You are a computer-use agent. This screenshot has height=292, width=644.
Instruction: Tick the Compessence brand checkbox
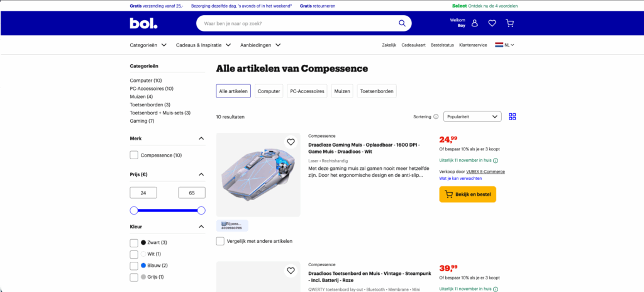(134, 155)
